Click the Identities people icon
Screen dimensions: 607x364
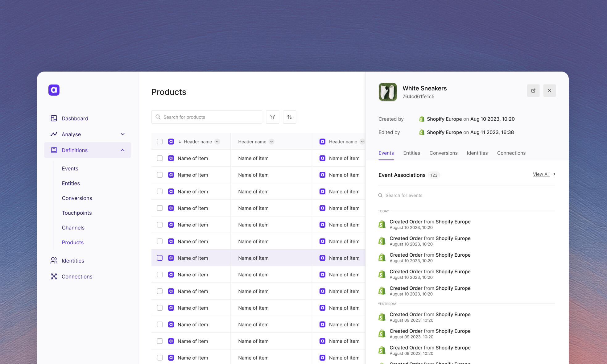[54, 261]
